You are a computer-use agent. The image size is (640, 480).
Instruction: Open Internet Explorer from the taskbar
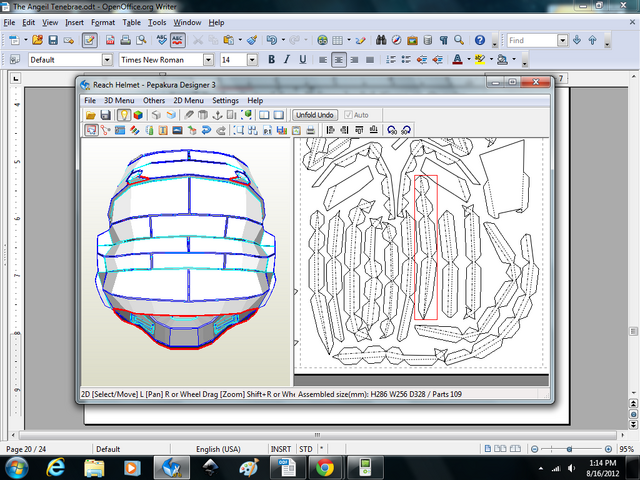(56, 467)
